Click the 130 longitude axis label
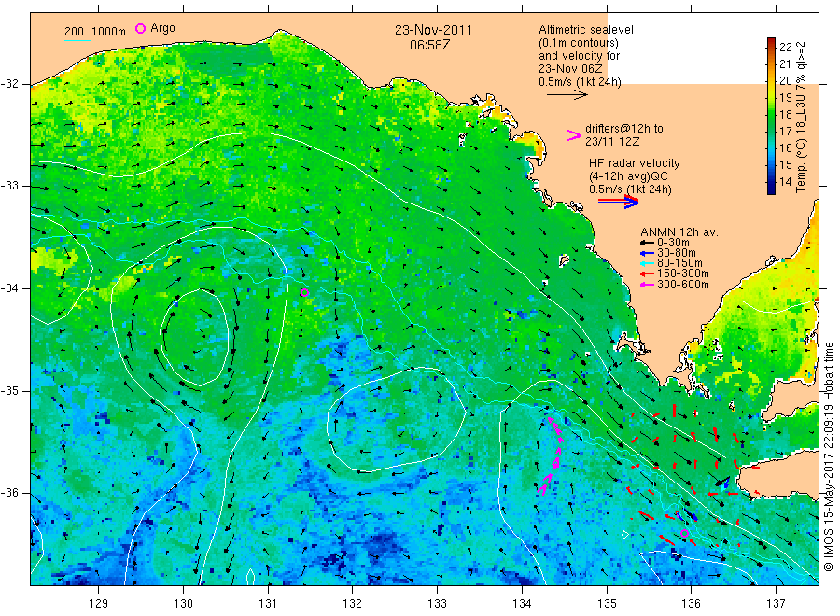This screenshot has width=840, height=616. point(183,604)
